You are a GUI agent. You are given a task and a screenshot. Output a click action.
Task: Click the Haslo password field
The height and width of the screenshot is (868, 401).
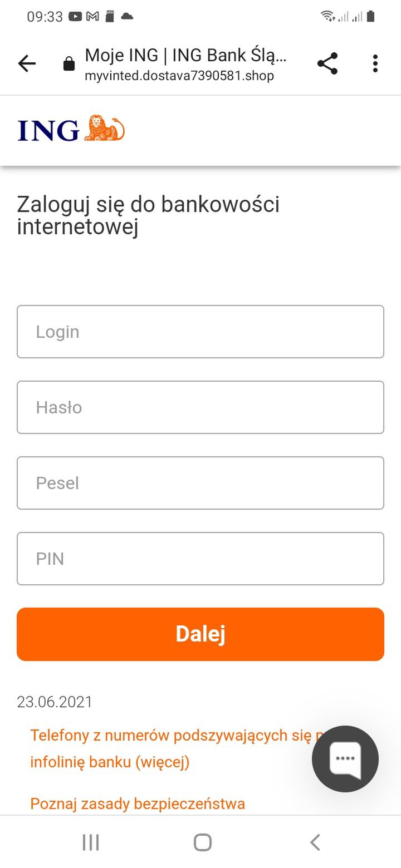tap(200, 407)
